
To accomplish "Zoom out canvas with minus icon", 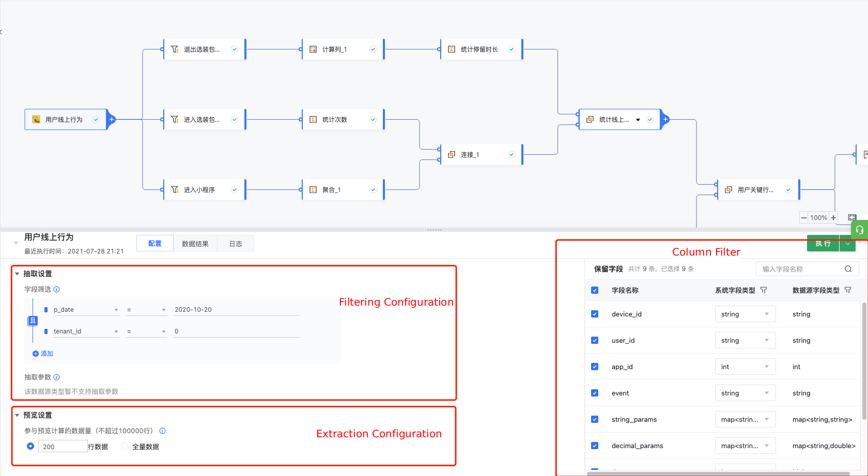I will (x=804, y=217).
